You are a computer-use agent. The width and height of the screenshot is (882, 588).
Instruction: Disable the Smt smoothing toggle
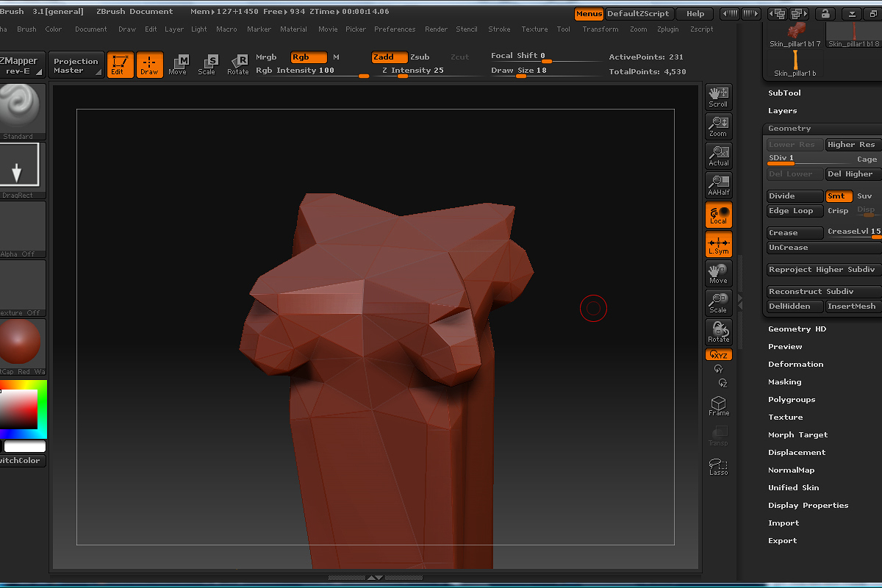click(839, 196)
